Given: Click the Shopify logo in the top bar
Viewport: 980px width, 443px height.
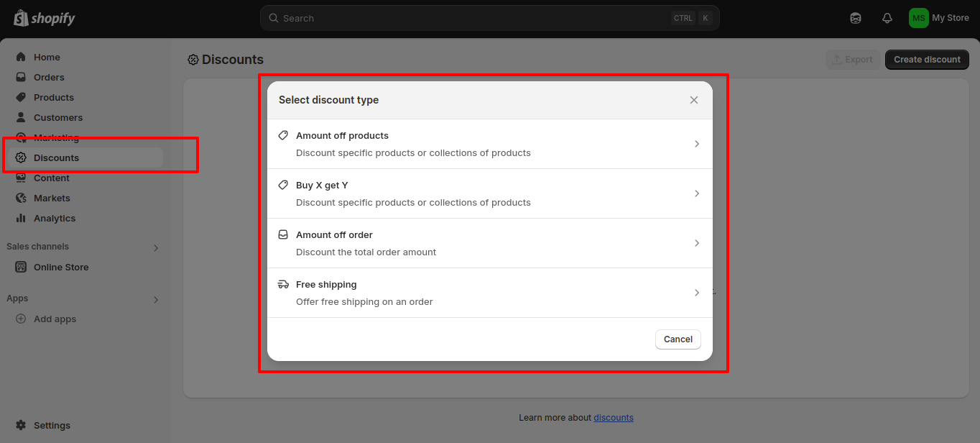Looking at the screenshot, I should pos(45,18).
